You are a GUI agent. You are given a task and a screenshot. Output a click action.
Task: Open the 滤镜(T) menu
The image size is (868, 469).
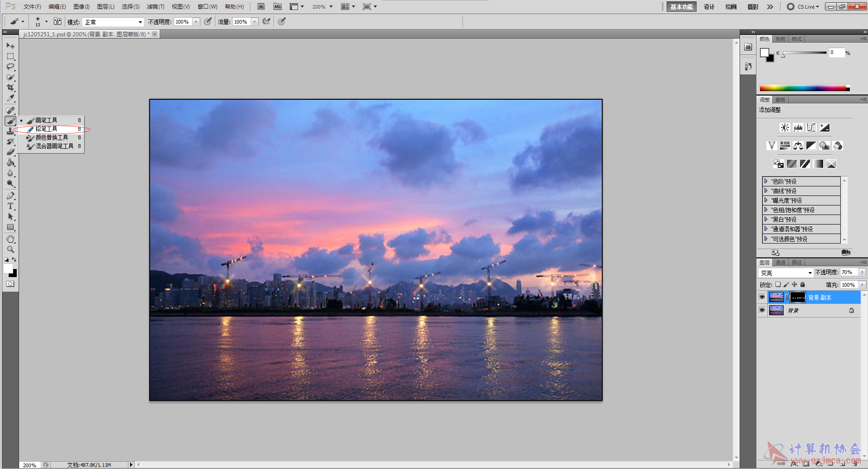(155, 7)
